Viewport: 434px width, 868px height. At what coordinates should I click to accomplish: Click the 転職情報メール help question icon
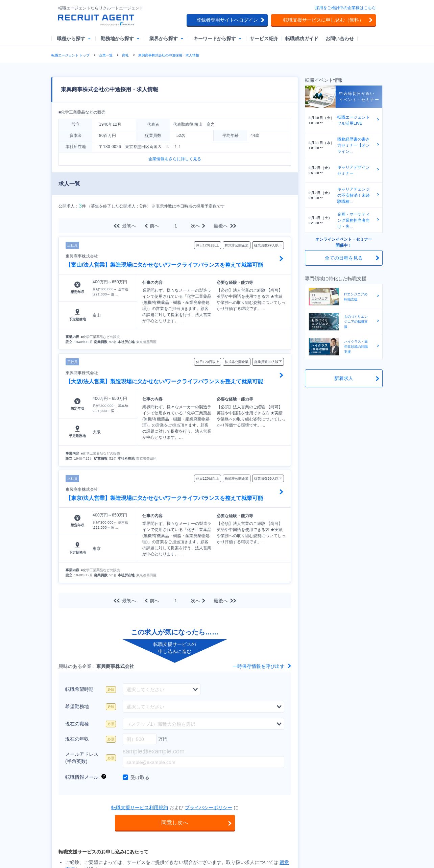104,777
